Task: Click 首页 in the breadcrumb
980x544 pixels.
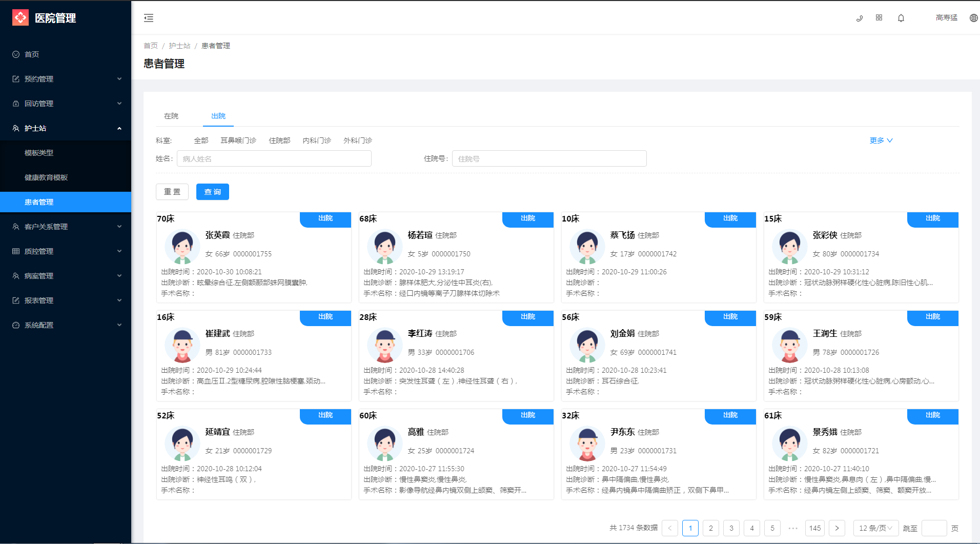Action: 151,46
